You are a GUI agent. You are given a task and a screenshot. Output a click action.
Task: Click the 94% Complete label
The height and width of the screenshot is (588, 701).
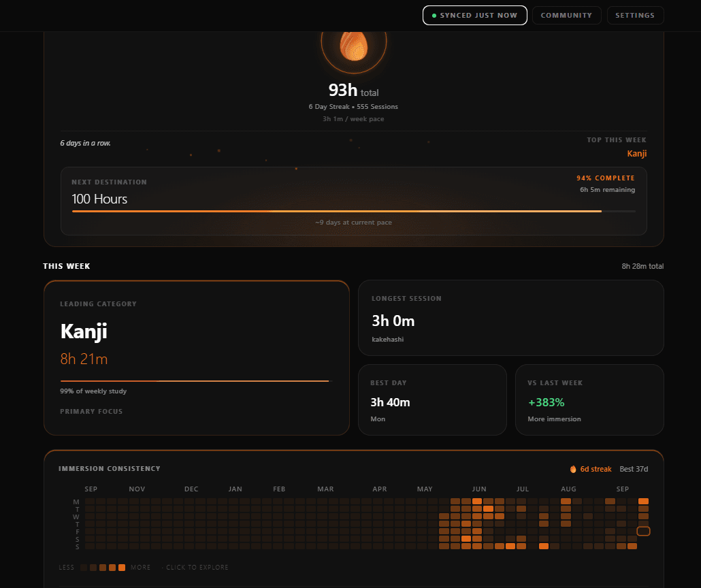pos(605,178)
